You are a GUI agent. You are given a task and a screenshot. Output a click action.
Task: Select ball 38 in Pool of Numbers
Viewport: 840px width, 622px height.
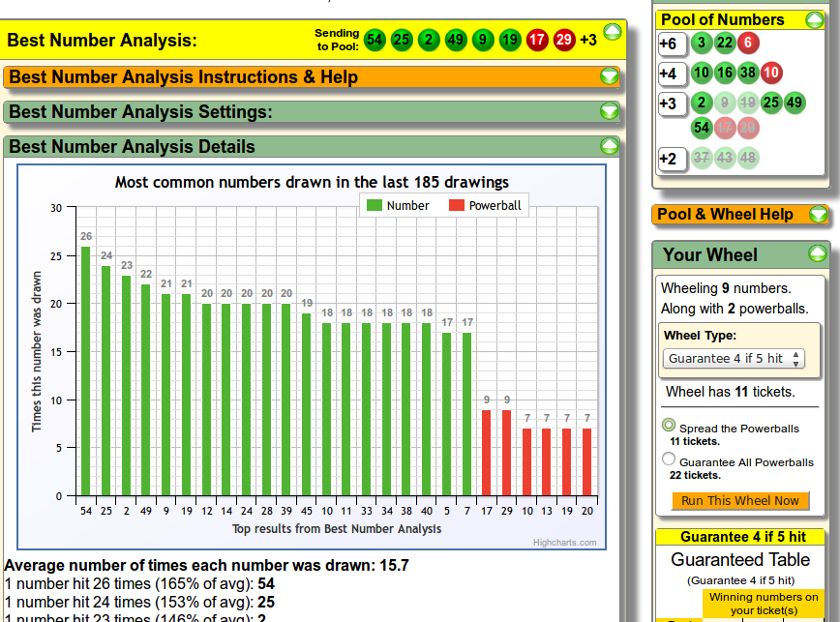point(748,73)
